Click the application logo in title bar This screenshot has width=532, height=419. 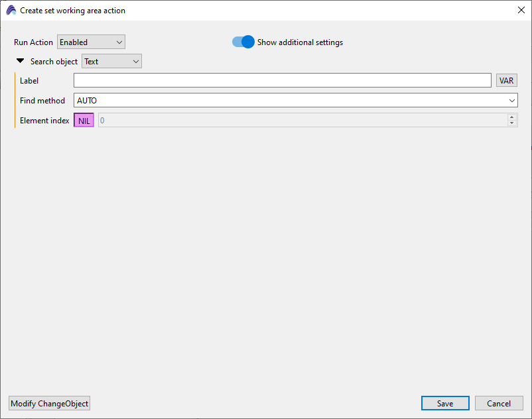(11, 11)
